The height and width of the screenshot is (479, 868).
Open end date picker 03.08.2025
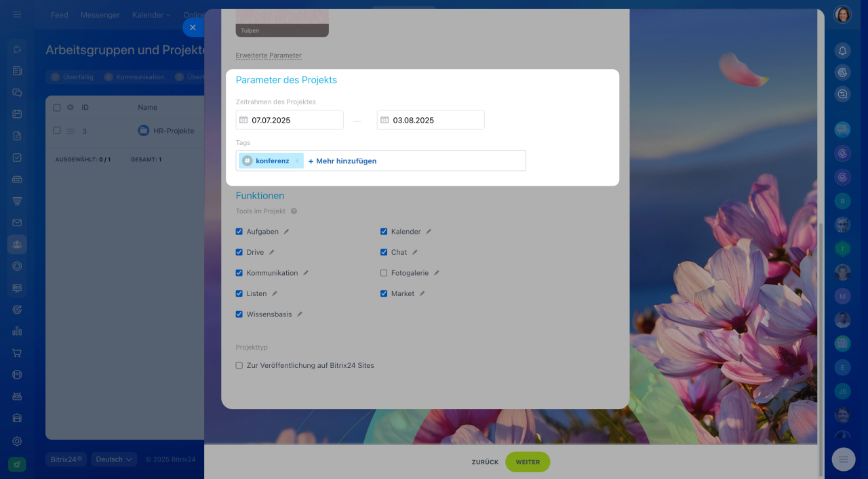(x=431, y=120)
